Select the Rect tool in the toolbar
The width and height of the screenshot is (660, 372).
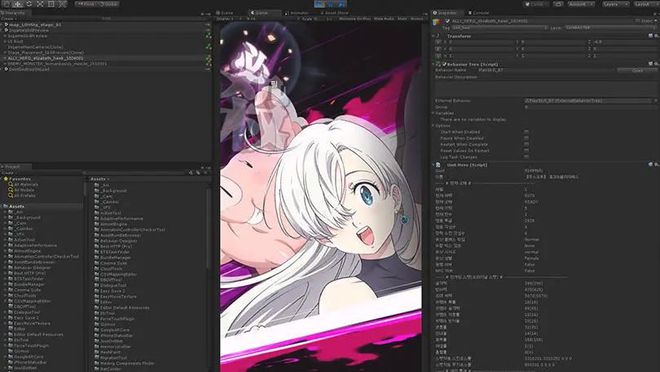click(51, 4)
